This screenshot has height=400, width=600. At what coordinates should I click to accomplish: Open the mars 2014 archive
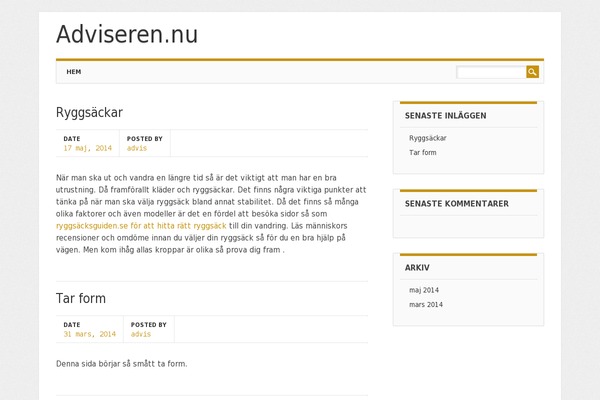426,305
